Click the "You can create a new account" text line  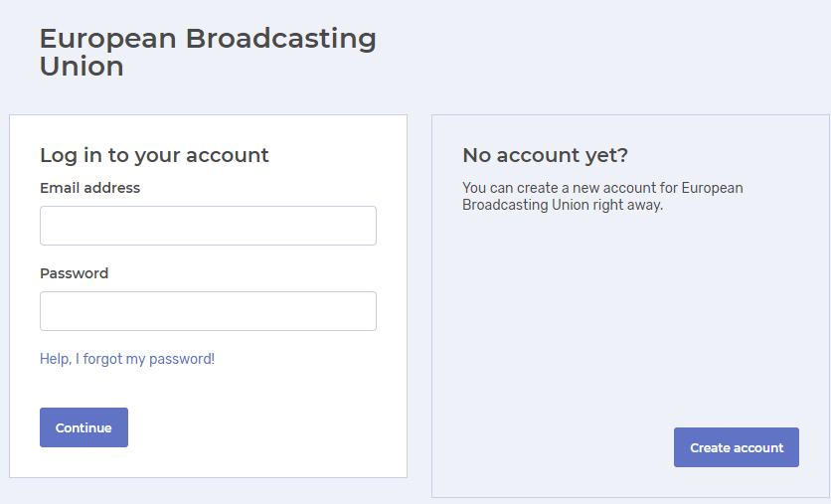pos(602,188)
